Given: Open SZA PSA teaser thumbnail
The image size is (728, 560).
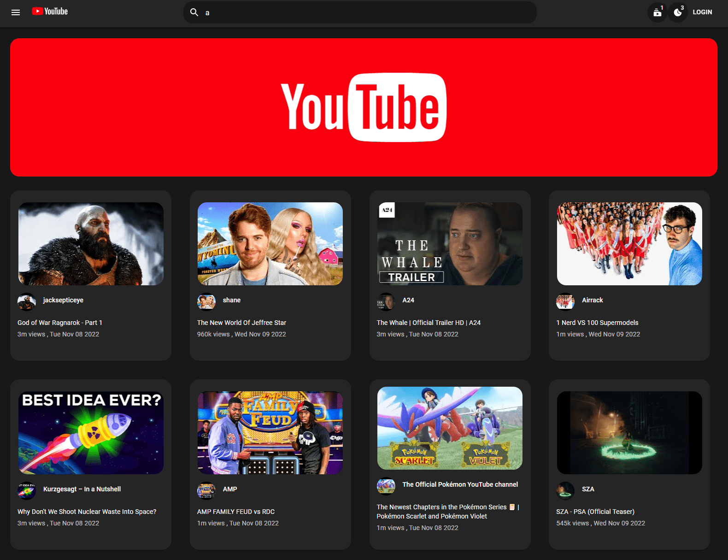Looking at the screenshot, I should 629,433.
